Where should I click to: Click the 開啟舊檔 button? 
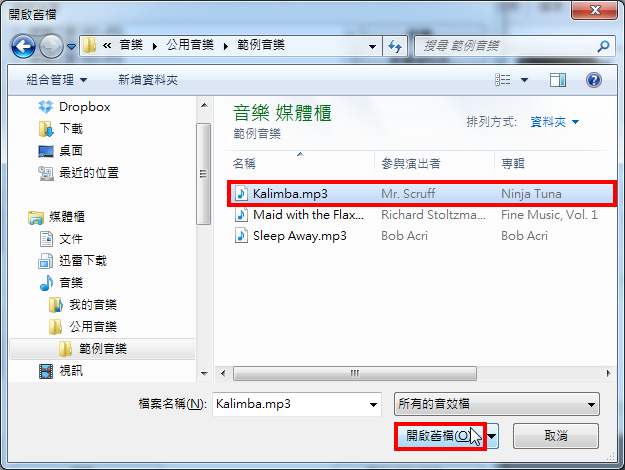440,436
